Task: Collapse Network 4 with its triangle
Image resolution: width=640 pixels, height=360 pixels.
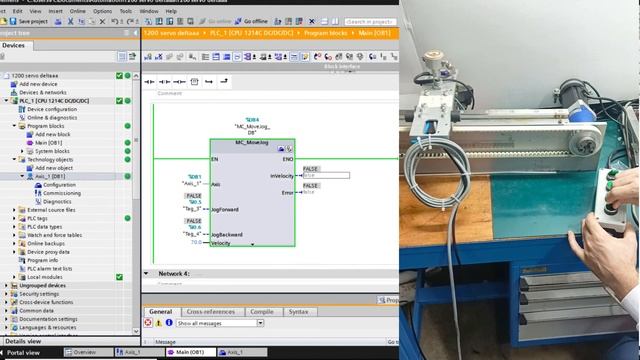Action: point(146,273)
